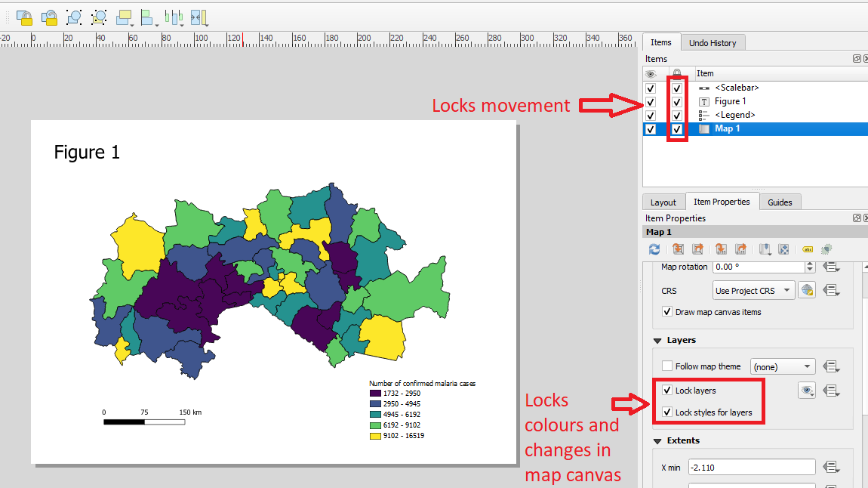Toggle visibility checkbox for Map 1 item
Viewport: 868px width, 488px height.
click(x=651, y=129)
